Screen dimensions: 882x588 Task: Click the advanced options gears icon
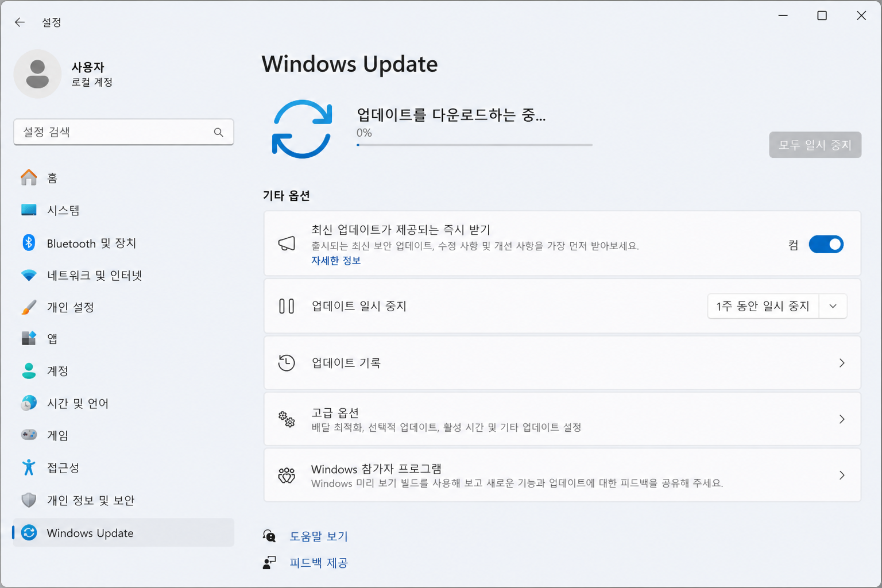287,419
